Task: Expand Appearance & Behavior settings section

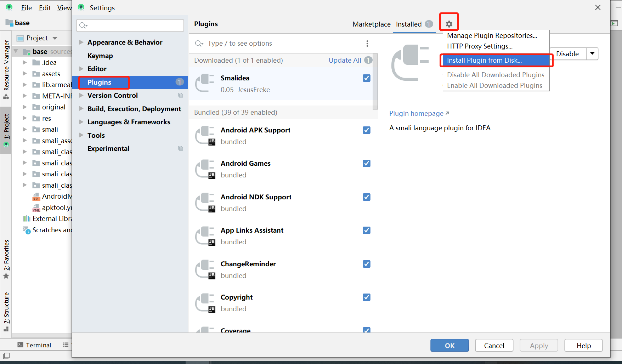Action: (x=81, y=42)
